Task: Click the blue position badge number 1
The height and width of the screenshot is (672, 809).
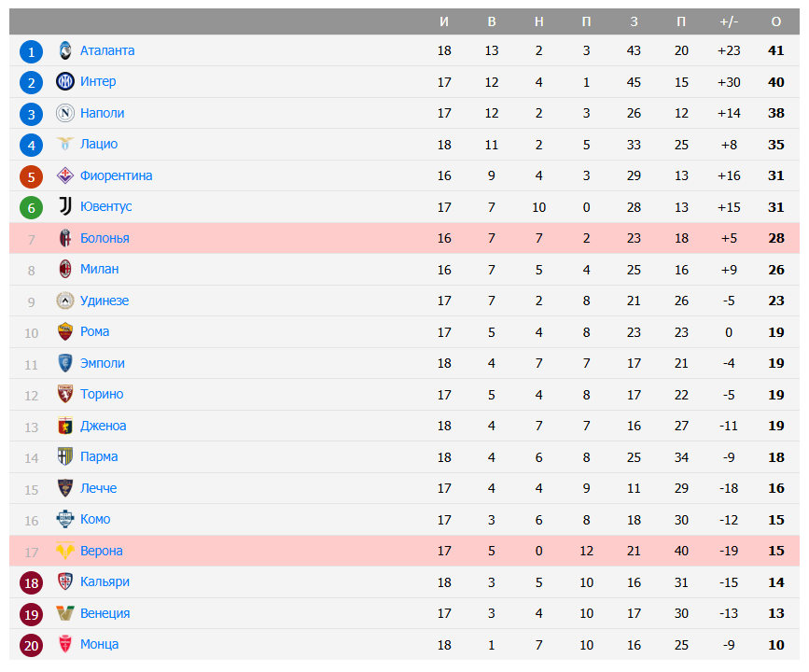Action: click(32, 51)
